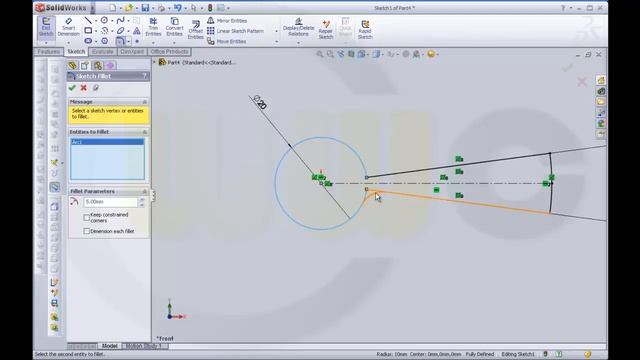Open the PropertyManager tab icon

pos(85,65)
